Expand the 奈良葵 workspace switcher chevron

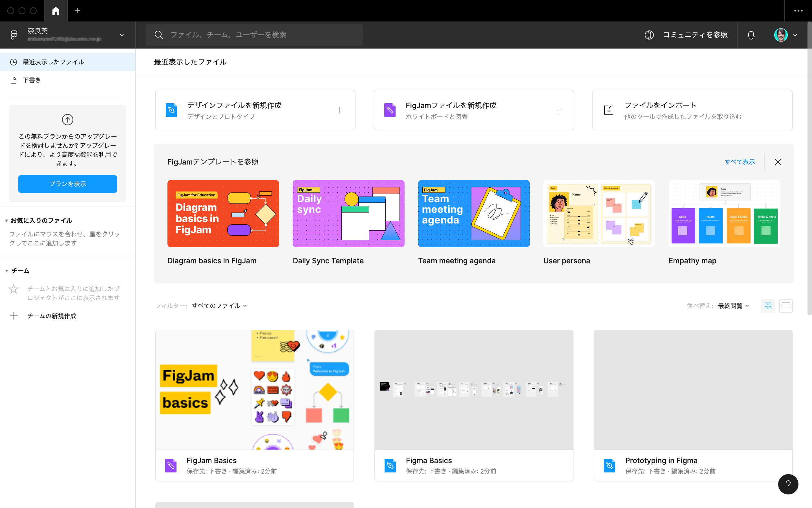[x=122, y=35]
